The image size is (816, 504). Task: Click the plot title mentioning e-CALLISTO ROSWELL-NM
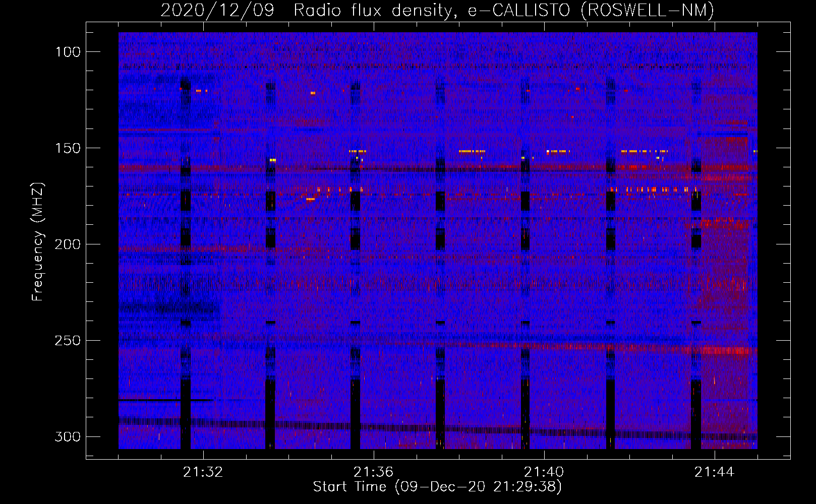pyautogui.click(x=437, y=10)
